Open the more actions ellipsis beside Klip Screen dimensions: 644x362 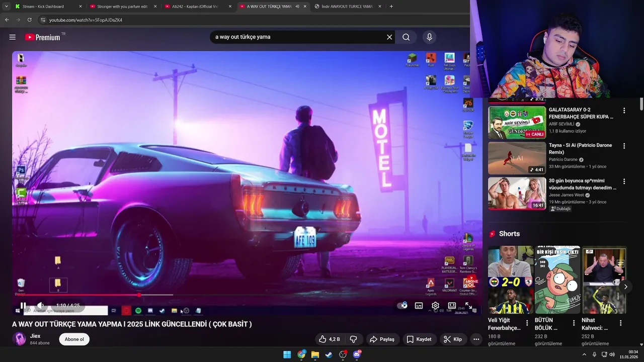[x=476, y=339]
